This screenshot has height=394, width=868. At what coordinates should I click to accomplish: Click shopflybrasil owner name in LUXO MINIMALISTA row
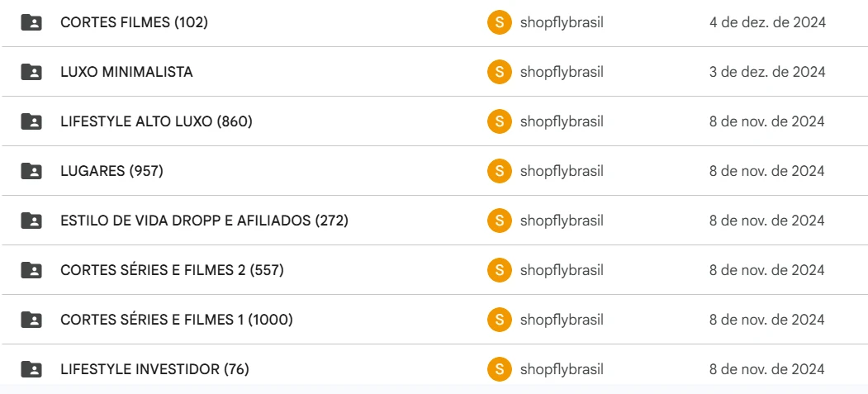coord(562,72)
